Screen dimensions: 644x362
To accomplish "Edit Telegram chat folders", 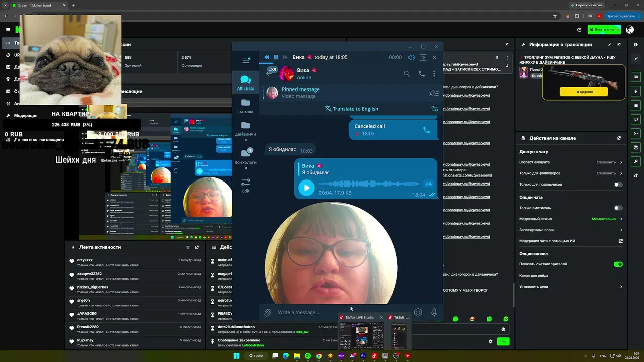I will click(246, 185).
